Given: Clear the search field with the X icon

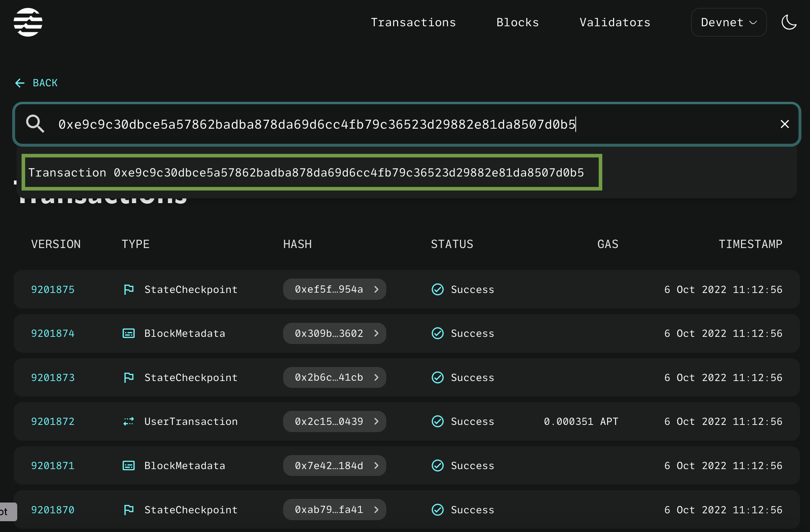Looking at the screenshot, I should [784, 124].
